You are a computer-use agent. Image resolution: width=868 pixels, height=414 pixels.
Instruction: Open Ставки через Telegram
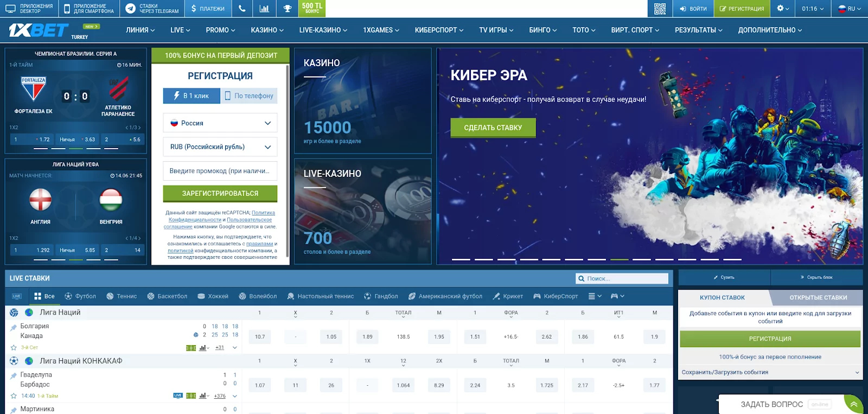[152, 9]
